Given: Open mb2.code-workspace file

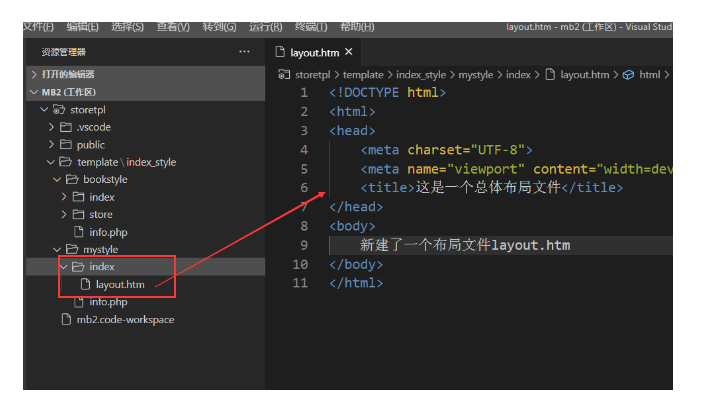Looking at the screenshot, I should 125,320.
